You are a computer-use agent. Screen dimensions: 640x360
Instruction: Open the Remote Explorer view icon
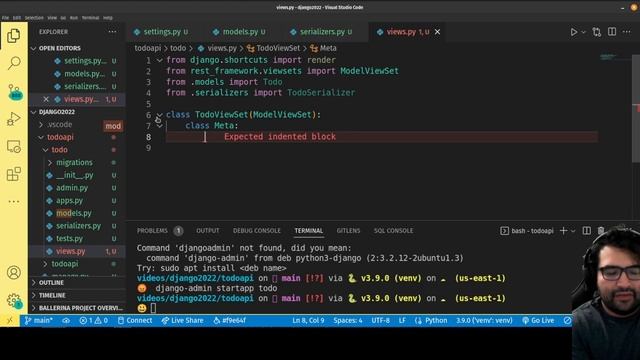(13, 147)
